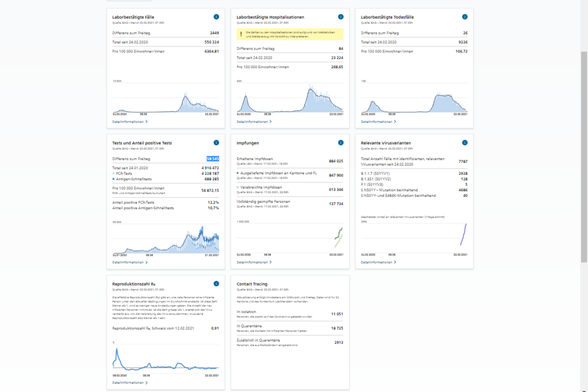Open Detailinformationen link in Relevante Virusvarianten card

click(x=379, y=262)
